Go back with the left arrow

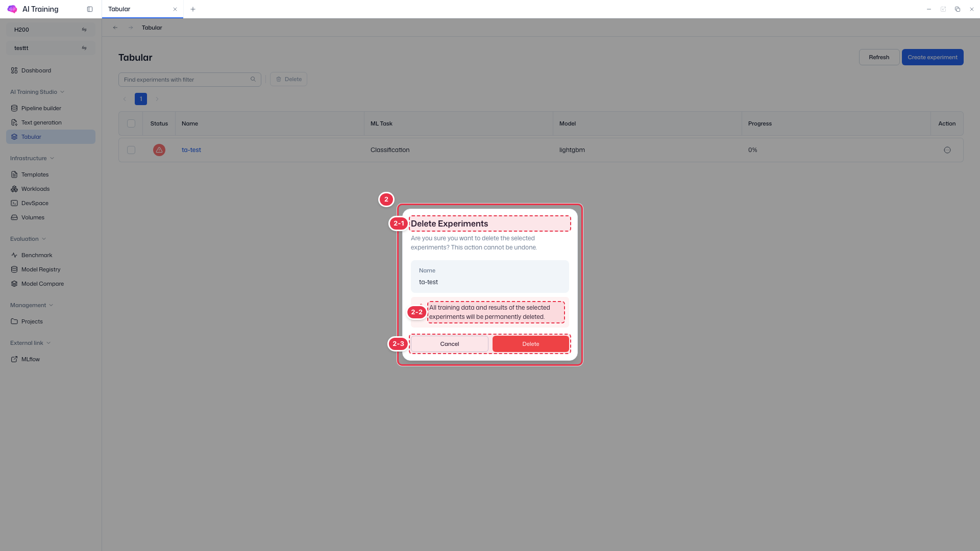(x=115, y=28)
